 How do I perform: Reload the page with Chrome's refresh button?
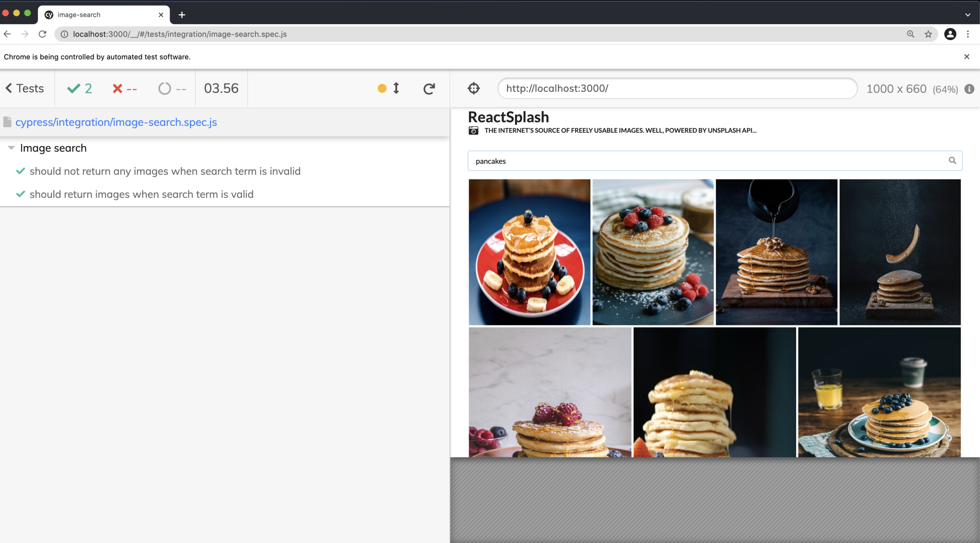pos(42,34)
